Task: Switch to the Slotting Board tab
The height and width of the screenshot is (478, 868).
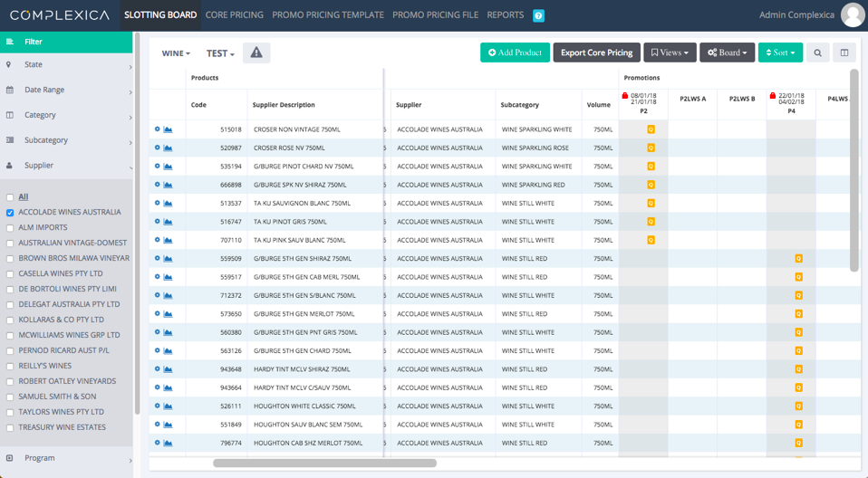Action: click(160, 14)
